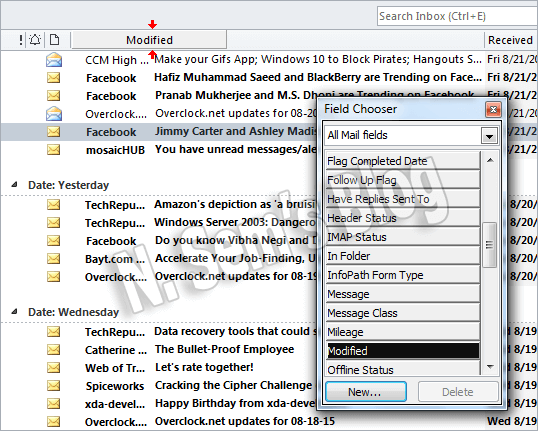Select the Message Class field

coord(403,313)
